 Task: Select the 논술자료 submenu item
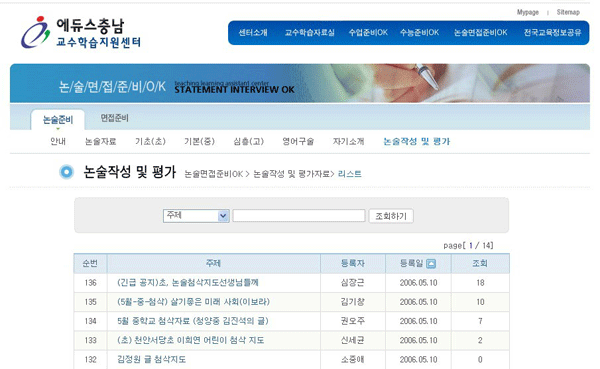click(101, 142)
